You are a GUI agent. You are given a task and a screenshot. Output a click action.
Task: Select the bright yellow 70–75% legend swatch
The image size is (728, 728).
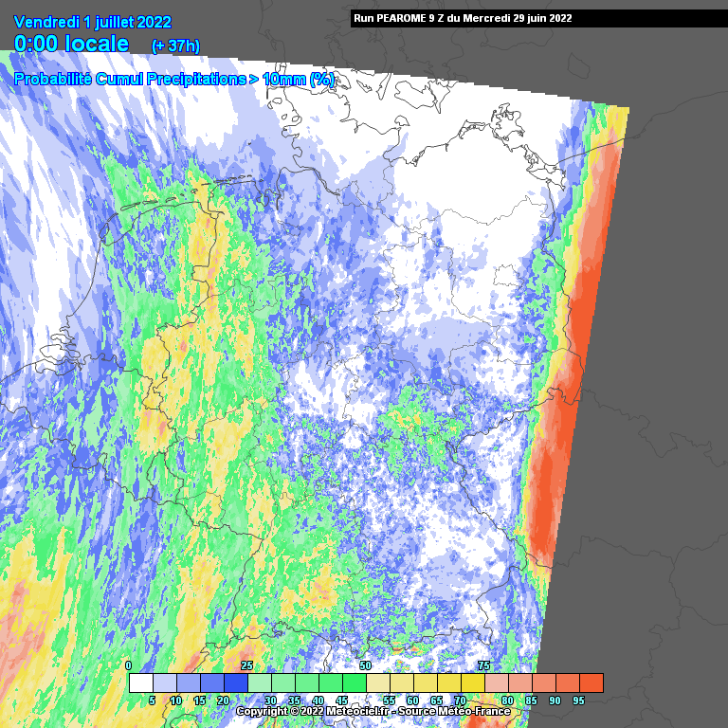click(x=472, y=682)
